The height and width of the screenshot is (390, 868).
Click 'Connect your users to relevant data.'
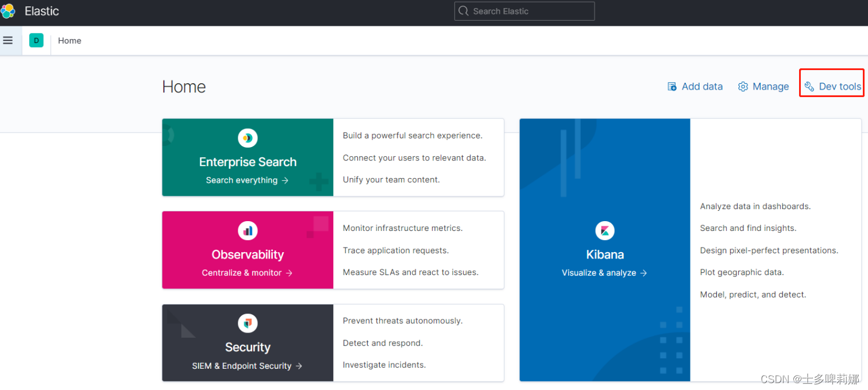point(414,158)
